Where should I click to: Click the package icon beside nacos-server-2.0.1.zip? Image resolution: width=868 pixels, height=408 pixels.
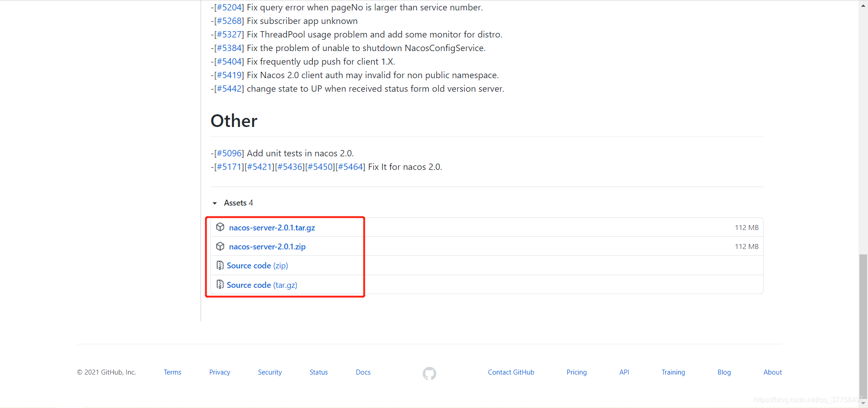(x=220, y=246)
